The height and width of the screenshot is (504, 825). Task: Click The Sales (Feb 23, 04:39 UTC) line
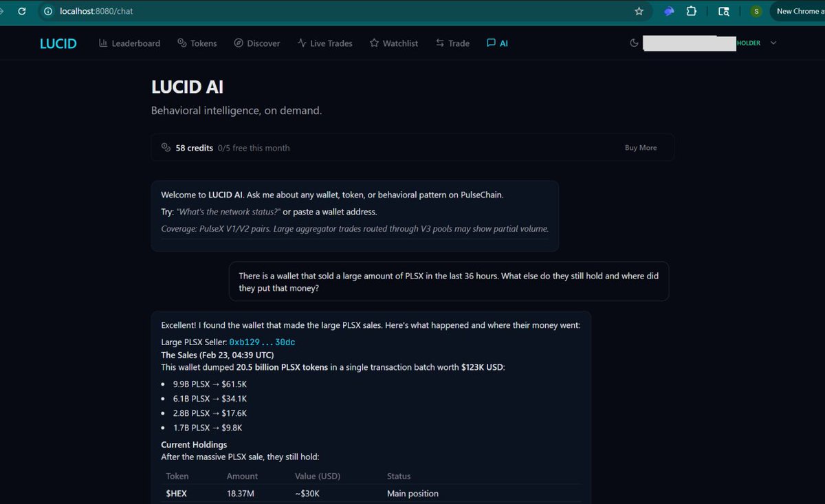click(x=217, y=355)
